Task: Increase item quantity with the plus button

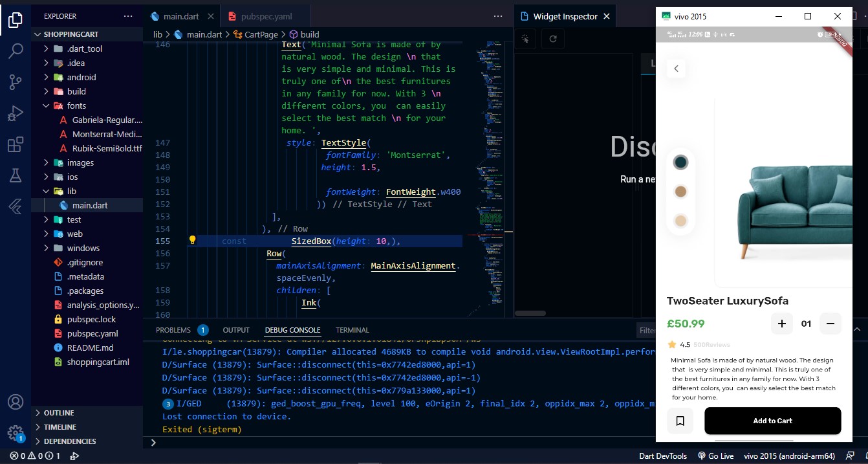Action: click(782, 324)
